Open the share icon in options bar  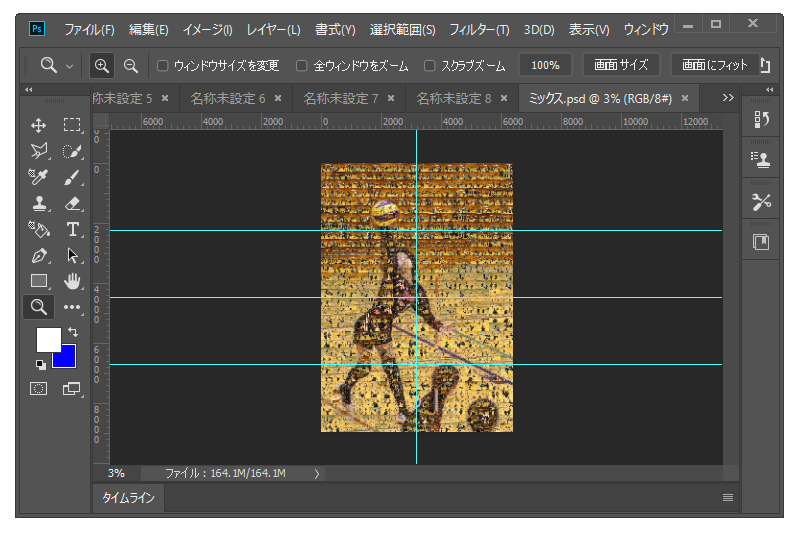[x=765, y=65]
